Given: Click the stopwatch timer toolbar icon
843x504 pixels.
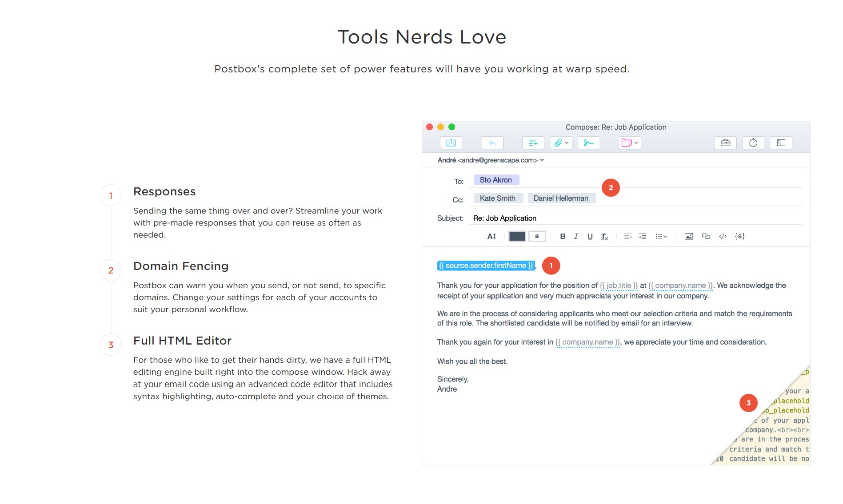Looking at the screenshot, I should coord(753,143).
